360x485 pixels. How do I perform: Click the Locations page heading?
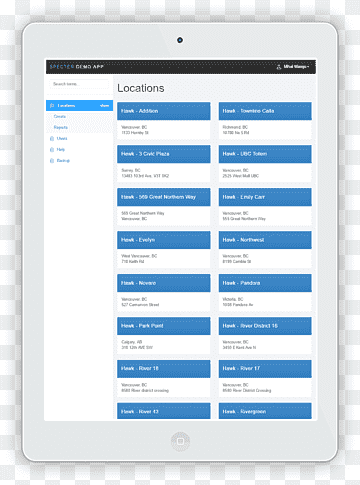point(141,88)
